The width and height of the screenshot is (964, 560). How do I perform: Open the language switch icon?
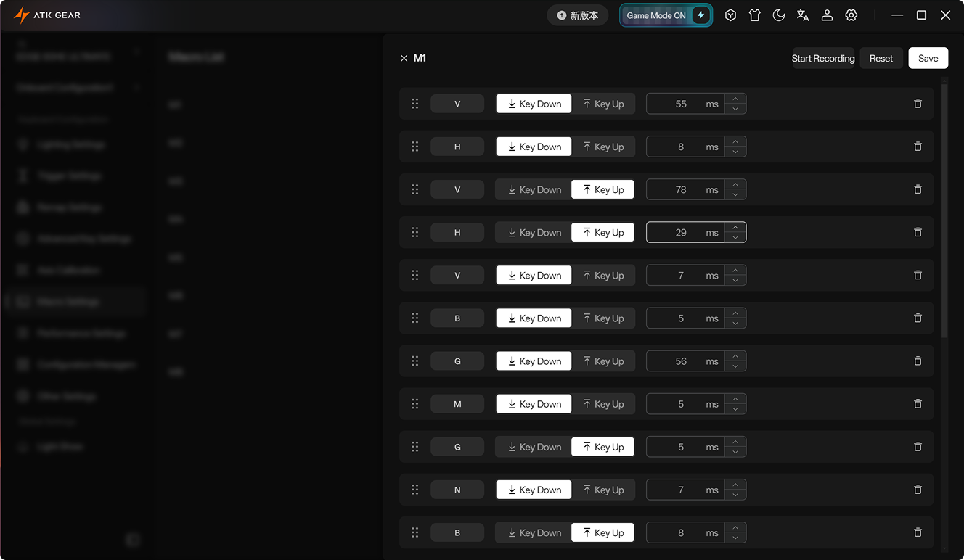tap(803, 15)
